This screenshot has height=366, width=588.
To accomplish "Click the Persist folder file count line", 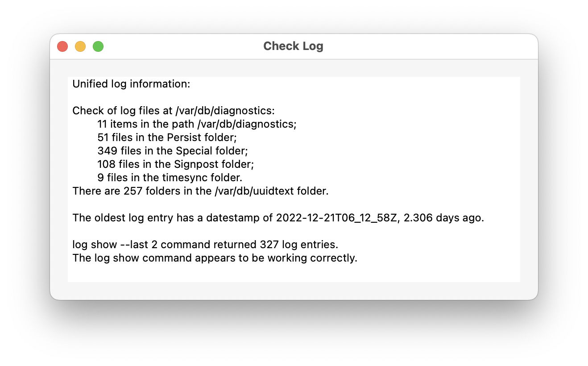I will click(x=167, y=137).
